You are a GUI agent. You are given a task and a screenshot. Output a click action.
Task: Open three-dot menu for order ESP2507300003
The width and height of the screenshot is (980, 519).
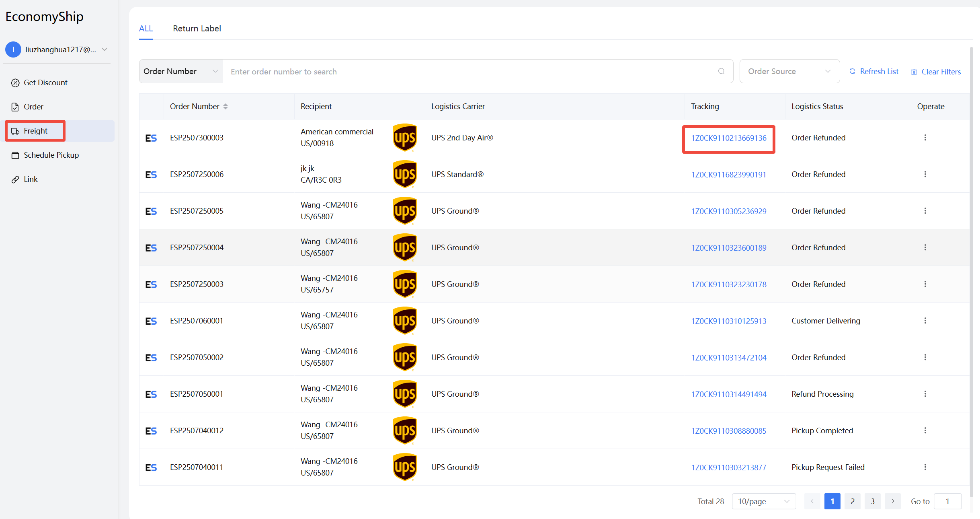[x=925, y=138]
